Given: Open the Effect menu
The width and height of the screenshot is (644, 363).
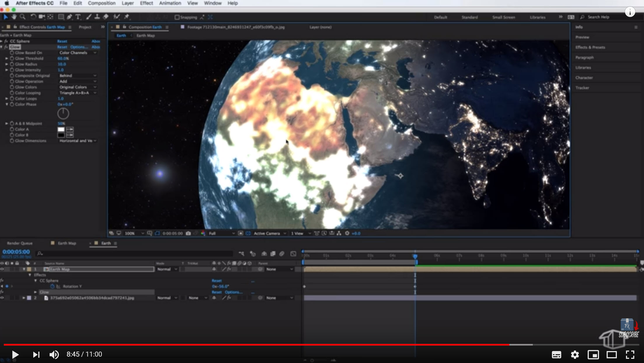Looking at the screenshot, I should [x=146, y=3].
